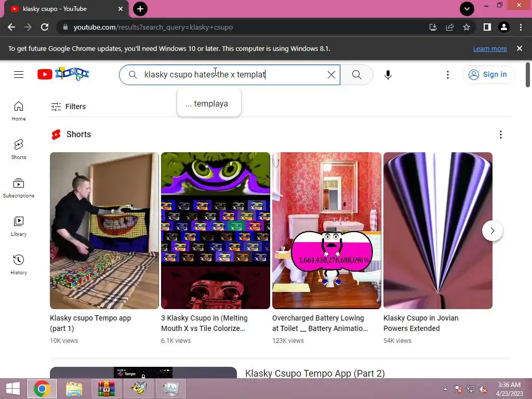Go to Home in the sidebar

19,111
